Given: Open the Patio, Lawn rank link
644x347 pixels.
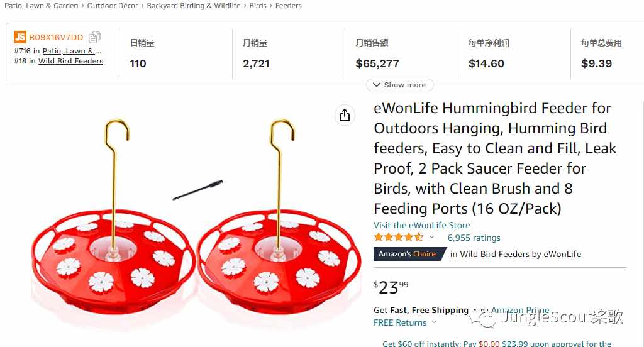Looking at the screenshot, I should (x=72, y=51).
